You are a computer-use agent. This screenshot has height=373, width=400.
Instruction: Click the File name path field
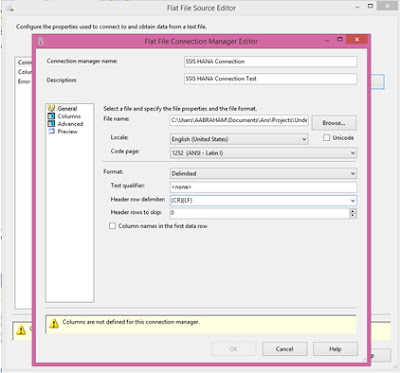click(239, 120)
